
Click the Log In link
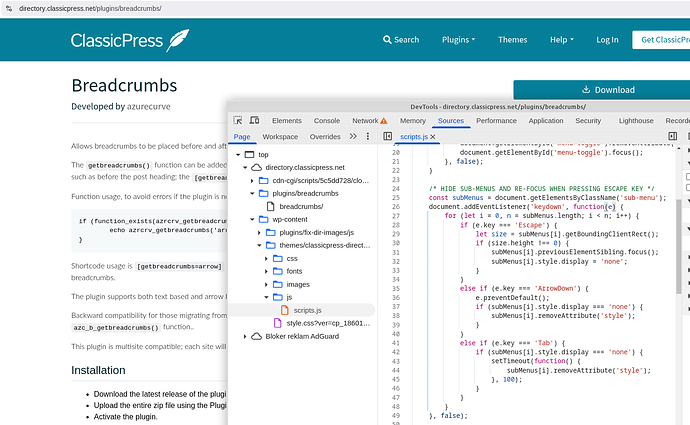[607, 40]
